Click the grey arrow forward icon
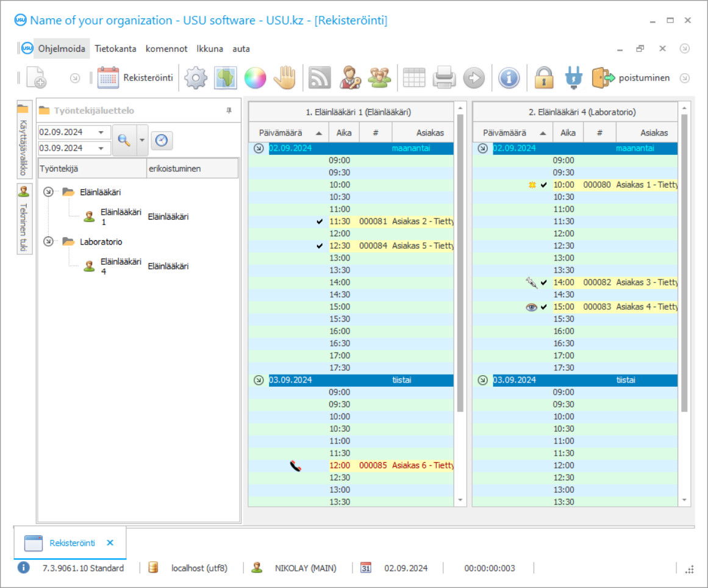This screenshot has width=708, height=588. click(474, 77)
